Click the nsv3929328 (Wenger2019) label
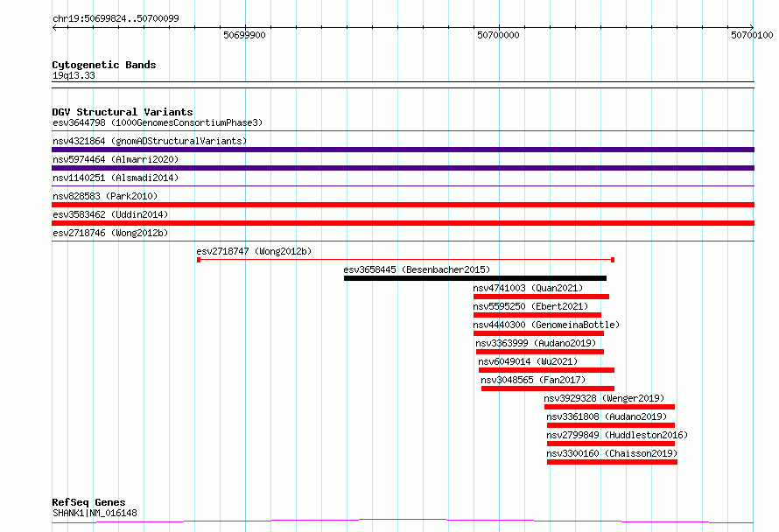Image resolution: width=779 pixels, height=532 pixels. 604,398
